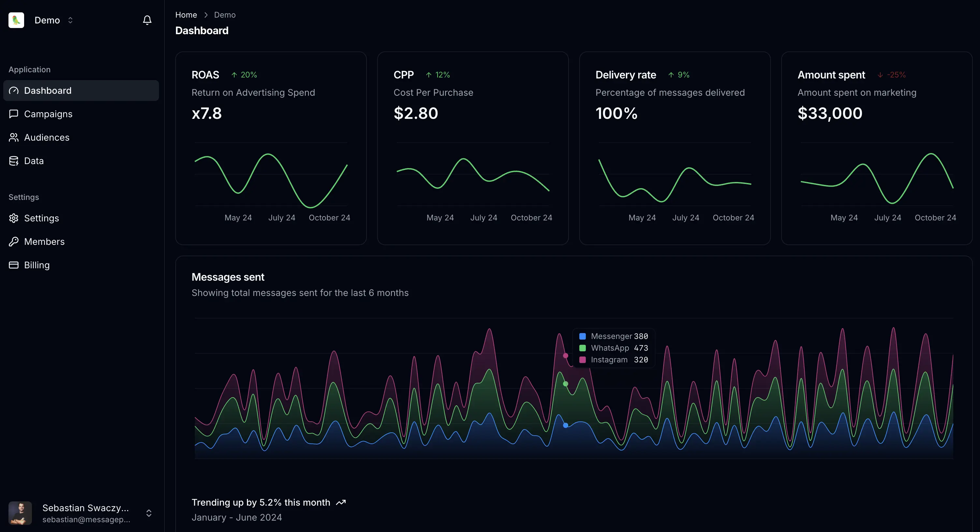Click the Members key icon
This screenshot has width=980, height=532.
(x=14, y=242)
